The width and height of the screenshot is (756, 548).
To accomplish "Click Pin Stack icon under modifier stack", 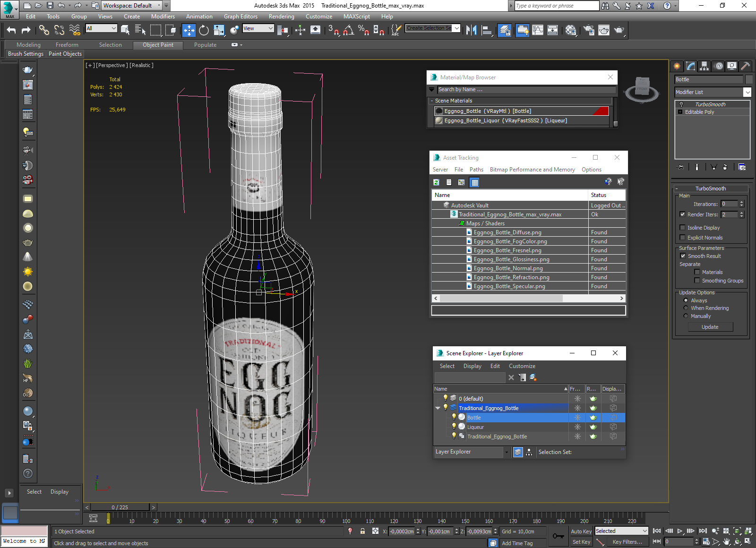I will (680, 167).
